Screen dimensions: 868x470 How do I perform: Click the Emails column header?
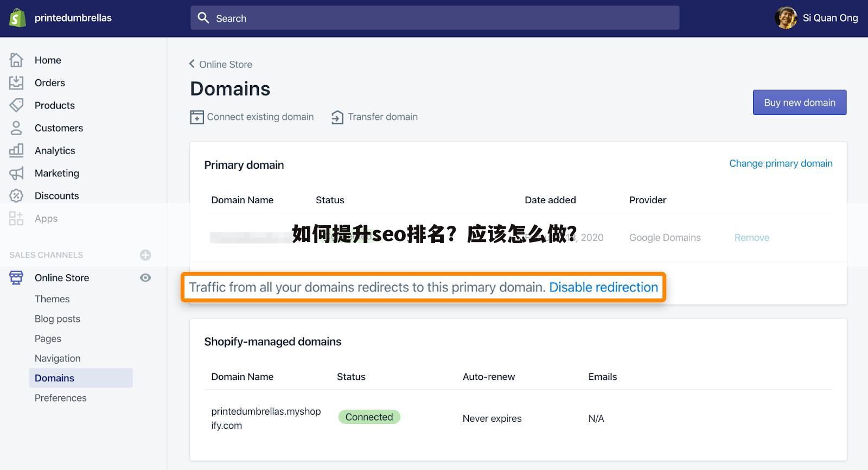coord(603,377)
